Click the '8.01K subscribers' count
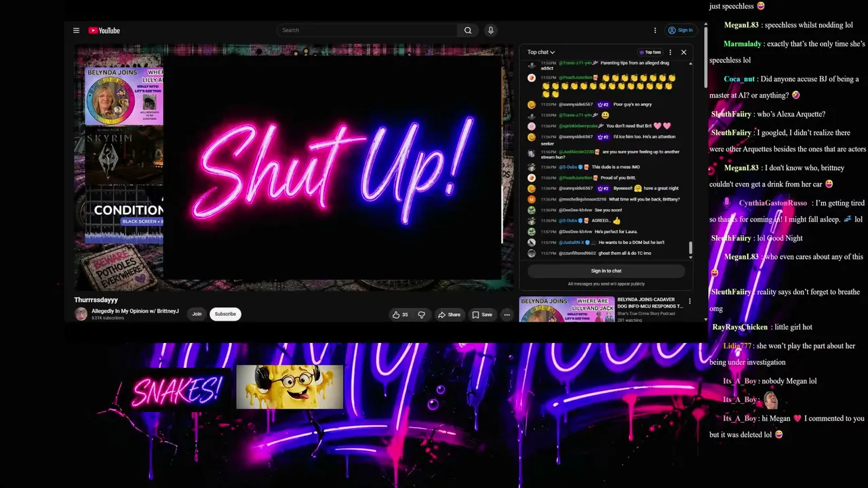This screenshot has width=868, height=488. point(108,318)
